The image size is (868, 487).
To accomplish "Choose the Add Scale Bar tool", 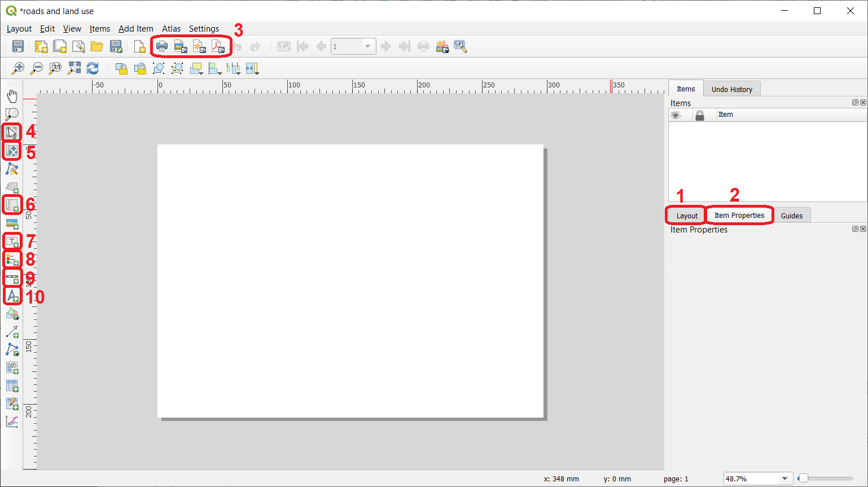I will 12,278.
